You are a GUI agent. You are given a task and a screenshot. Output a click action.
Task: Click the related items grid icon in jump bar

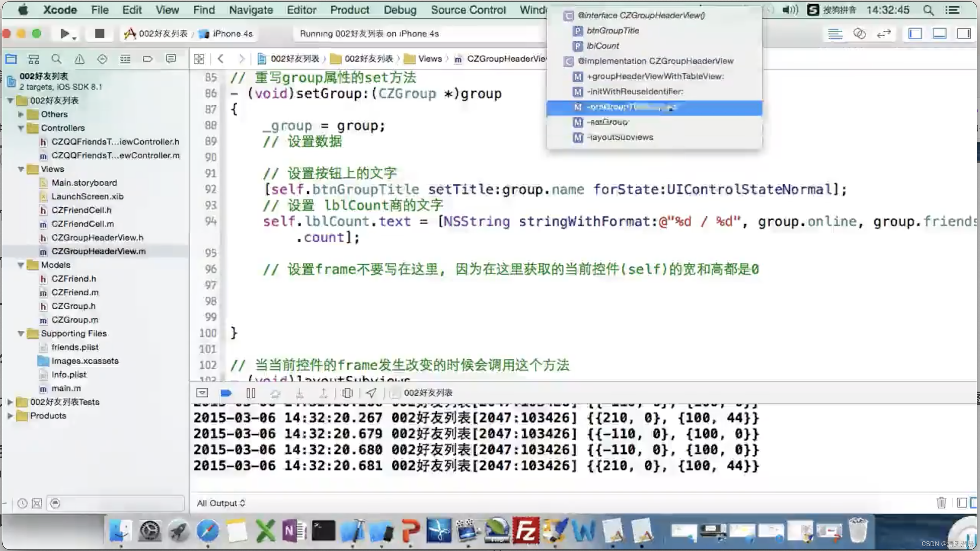click(x=199, y=59)
